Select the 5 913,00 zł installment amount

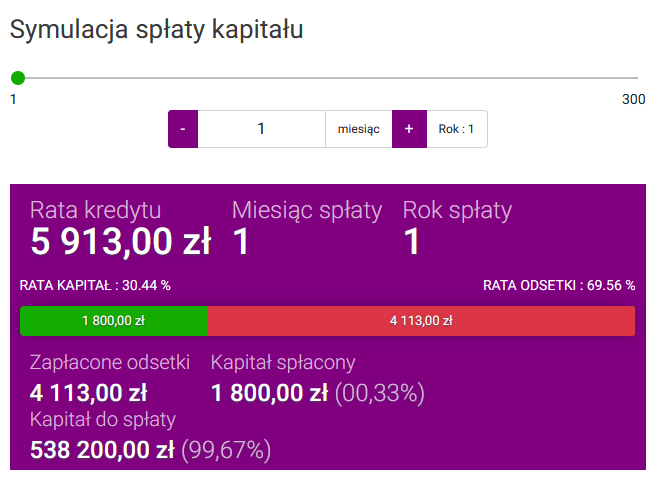point(120,242)
